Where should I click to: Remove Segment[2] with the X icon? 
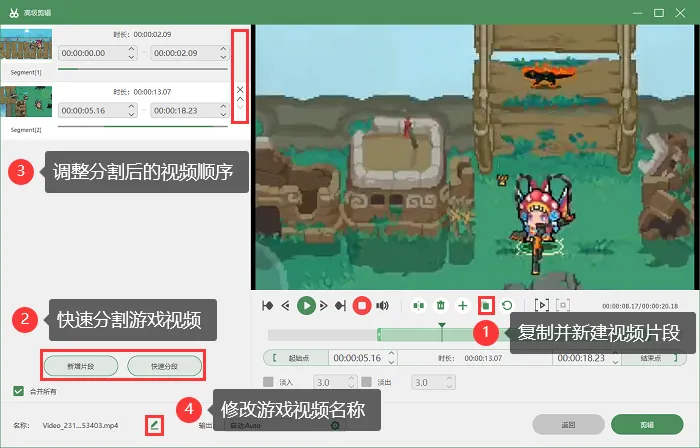click(240, 90)
